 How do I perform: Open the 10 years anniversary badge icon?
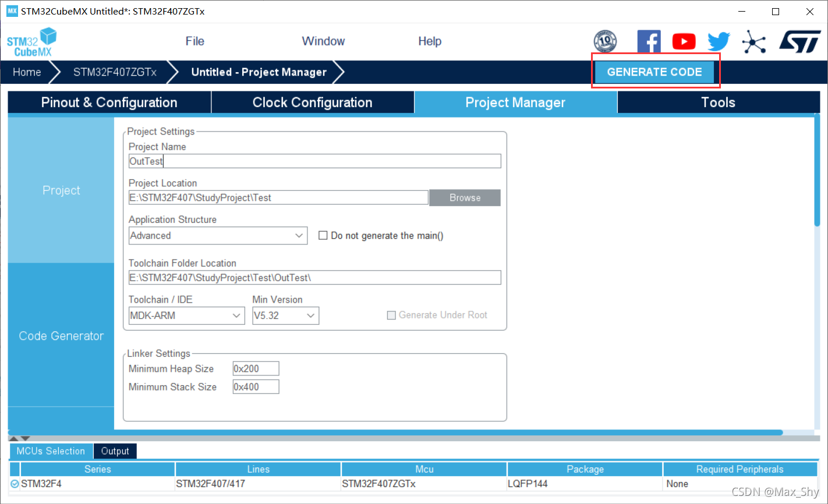[x=605, y=42]
